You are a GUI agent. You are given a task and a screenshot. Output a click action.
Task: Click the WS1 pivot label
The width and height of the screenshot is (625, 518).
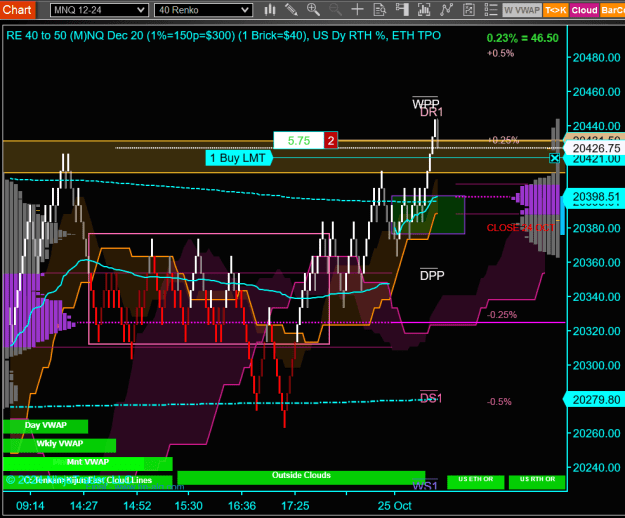point(425,486)
